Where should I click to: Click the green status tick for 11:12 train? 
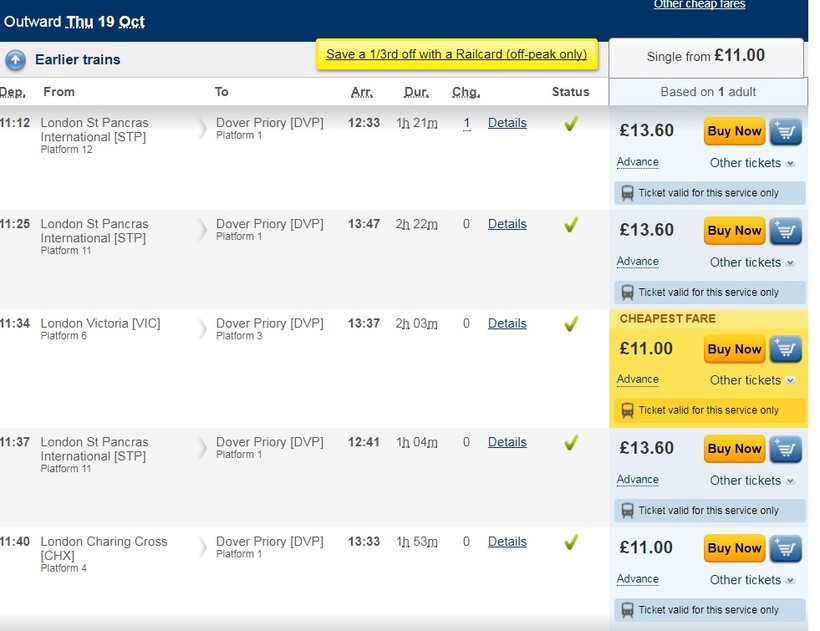[x=571, y=124]
